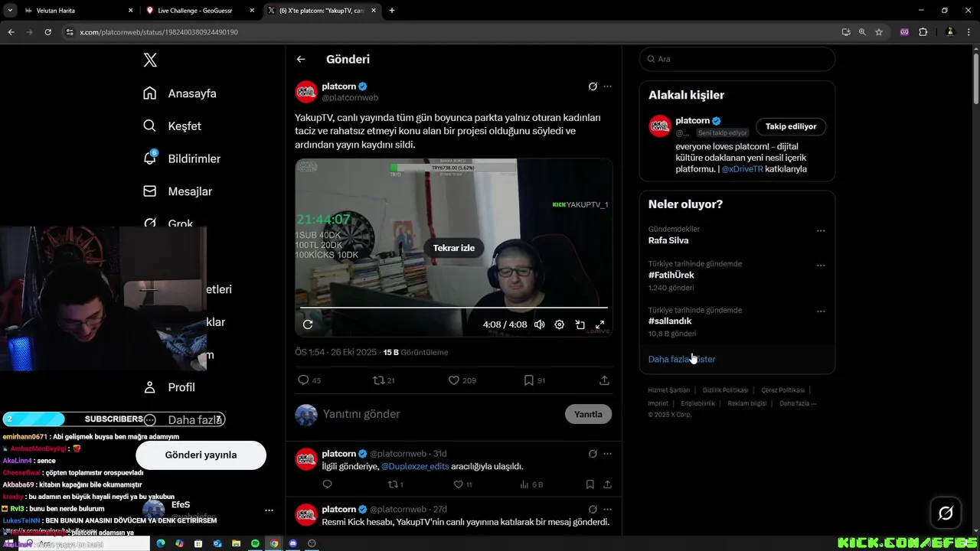Open the tab search dropdown
This screenshot has width=980, height=551.
pos(10,11)
